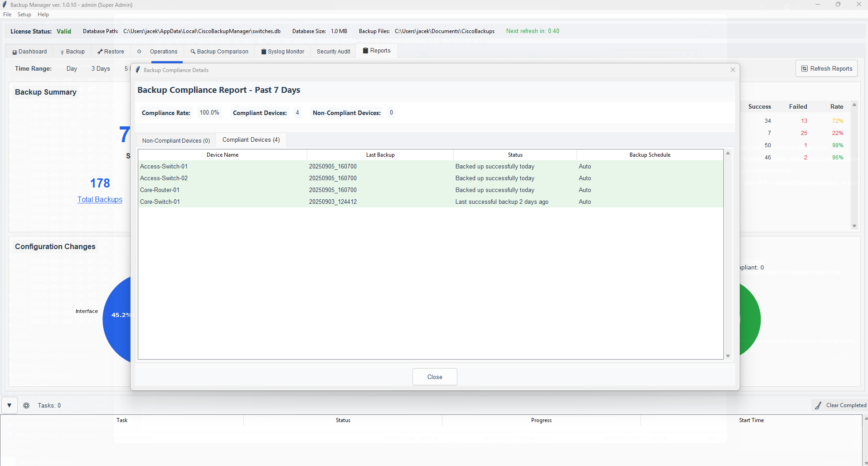Set time range to Day
The image size is (868, 466).
click(x=72, y=68)
